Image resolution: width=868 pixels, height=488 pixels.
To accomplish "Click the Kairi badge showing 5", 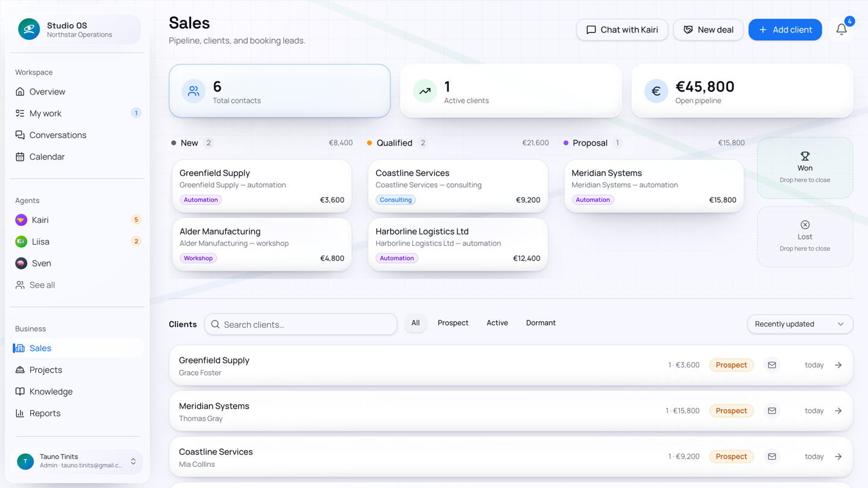I will tap(136, 220).
